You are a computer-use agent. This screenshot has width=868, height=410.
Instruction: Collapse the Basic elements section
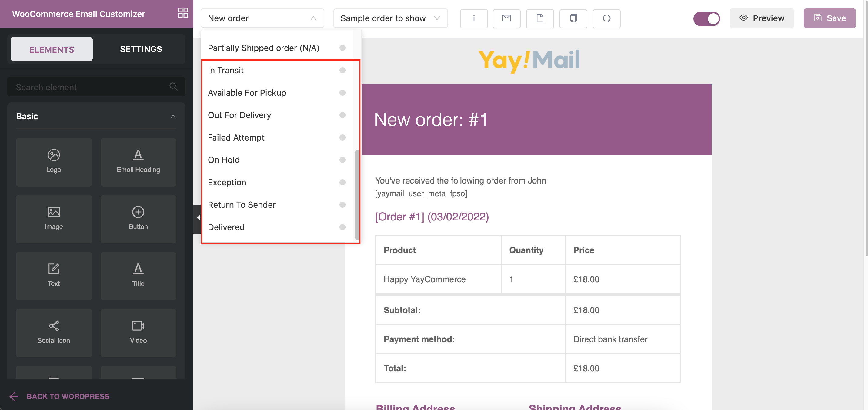coord(173,117)
